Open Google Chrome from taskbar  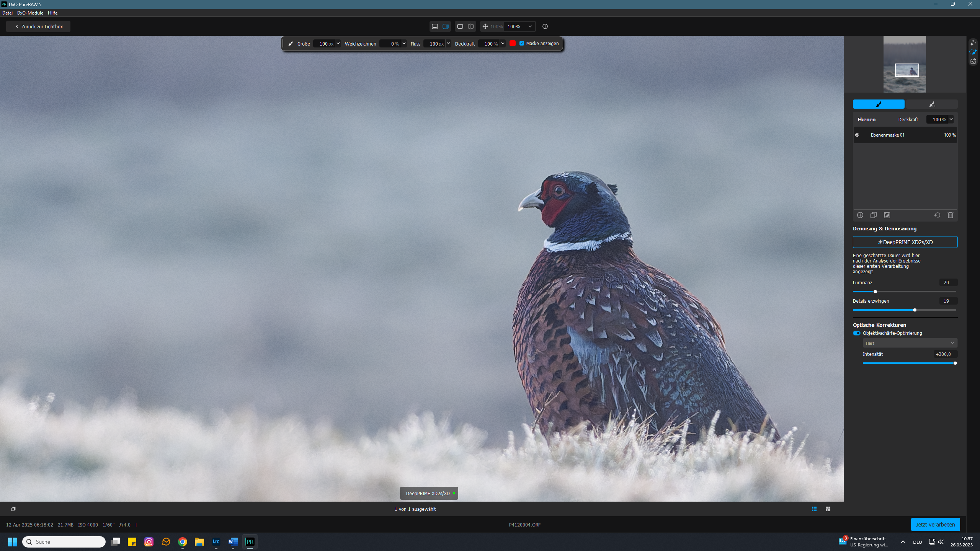[183, 542]
